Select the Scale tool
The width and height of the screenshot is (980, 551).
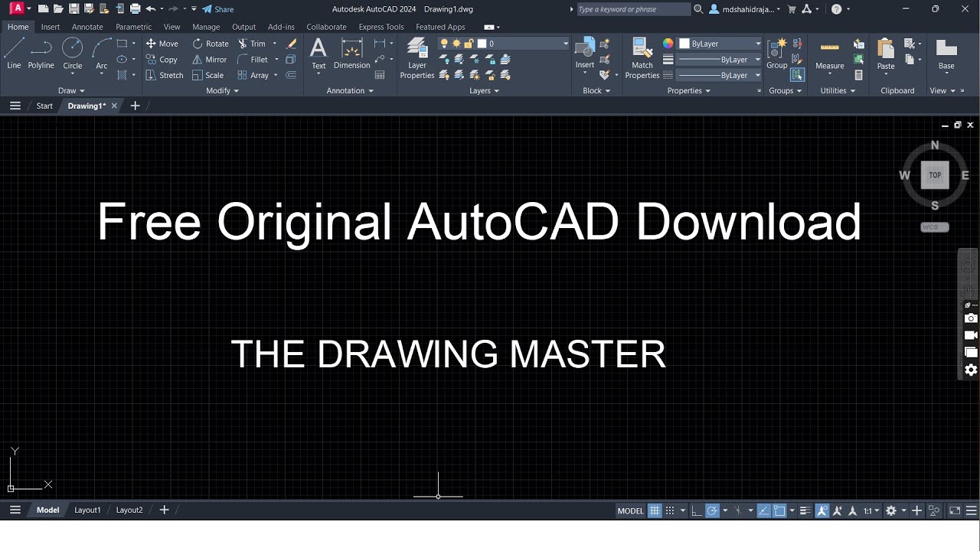pyautogui.click(x=208, y=75)
